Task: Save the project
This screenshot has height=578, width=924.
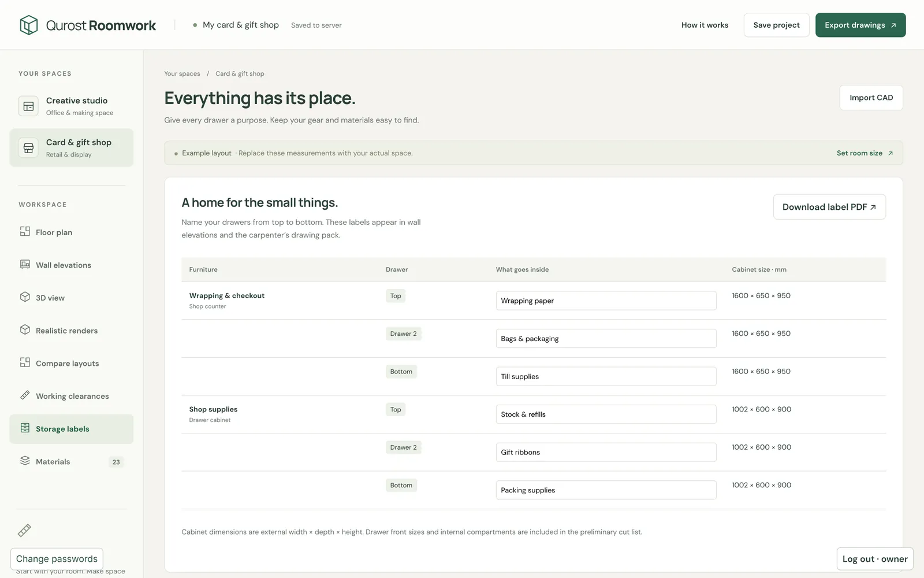Action: point(777,25)
